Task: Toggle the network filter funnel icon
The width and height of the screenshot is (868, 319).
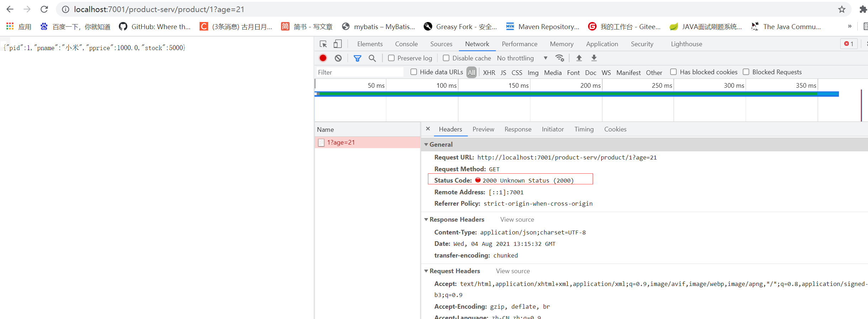Action: coord(358,58)
